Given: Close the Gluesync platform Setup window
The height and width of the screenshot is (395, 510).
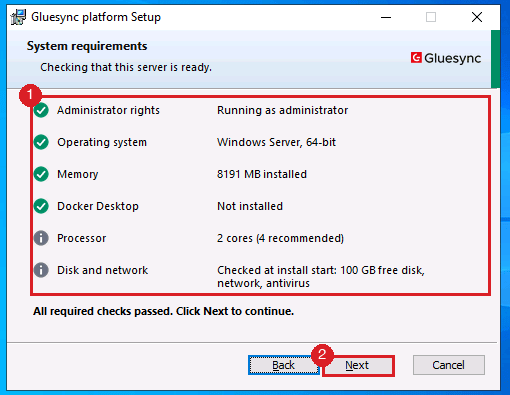Looking at the screenshot, I should pos(477,17).
